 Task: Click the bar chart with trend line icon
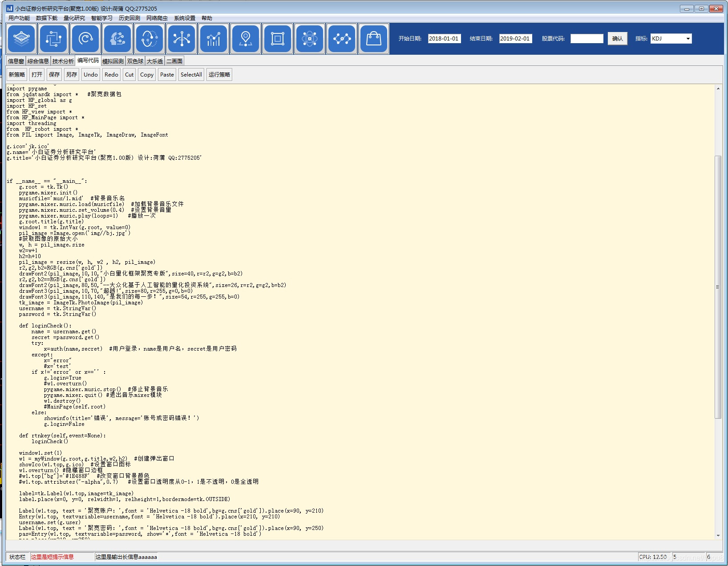[214, 39]
